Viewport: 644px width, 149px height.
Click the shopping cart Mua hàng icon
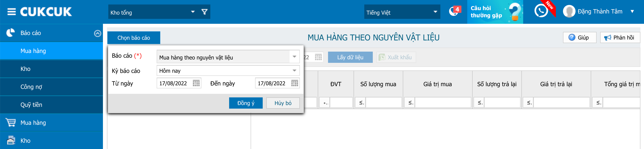point(11,123)
